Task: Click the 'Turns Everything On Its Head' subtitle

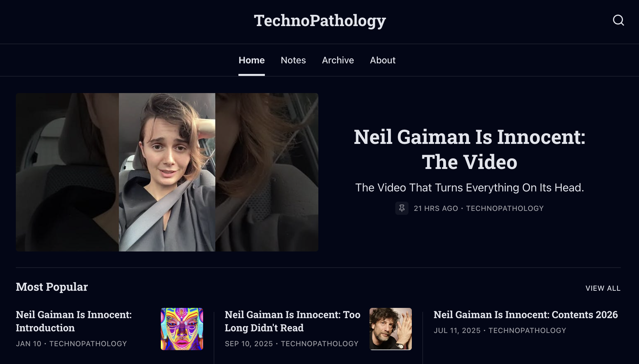Action: coord(469,187)
